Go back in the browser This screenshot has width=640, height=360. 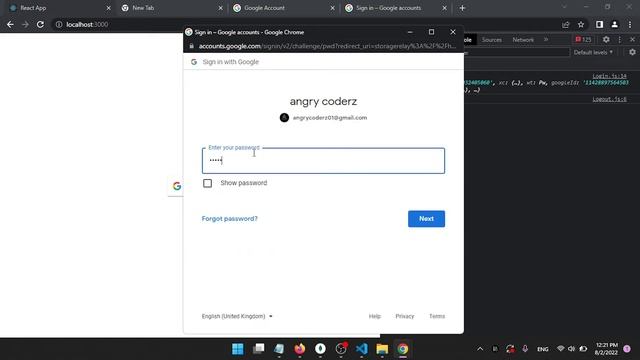[x=10, y=24]
